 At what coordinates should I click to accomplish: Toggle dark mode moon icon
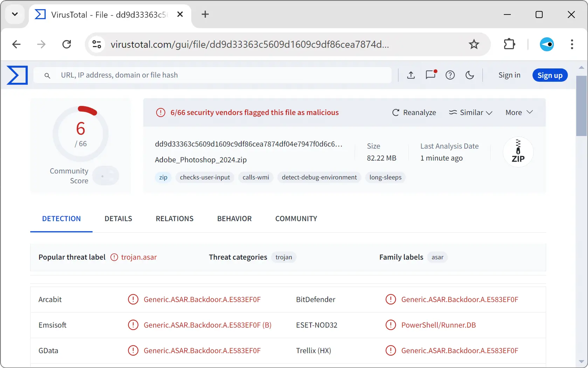pyautogui.click(x=470, y=75)
